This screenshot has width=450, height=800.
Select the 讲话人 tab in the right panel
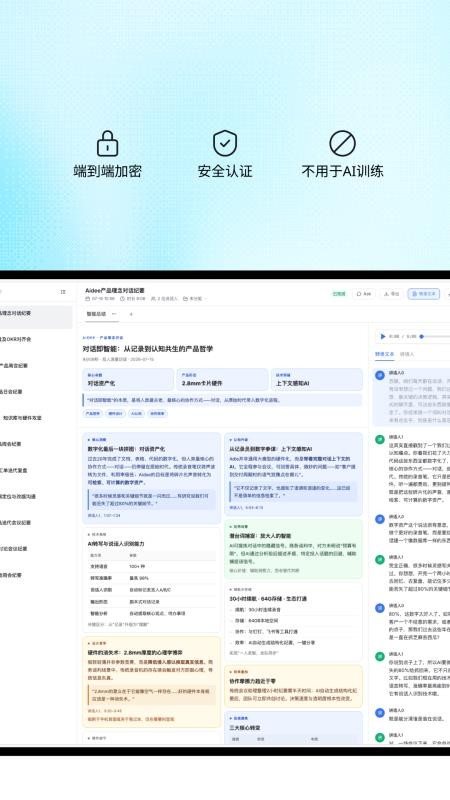point(407,354)
